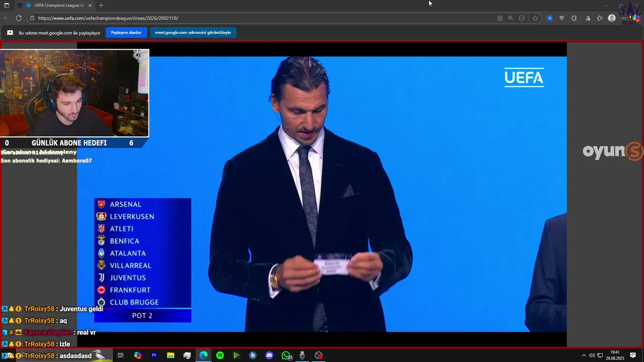Viewport: 644px width, 362px height.
Task: Reload the page with the refresh icon
Action: [x=19, y=18]
